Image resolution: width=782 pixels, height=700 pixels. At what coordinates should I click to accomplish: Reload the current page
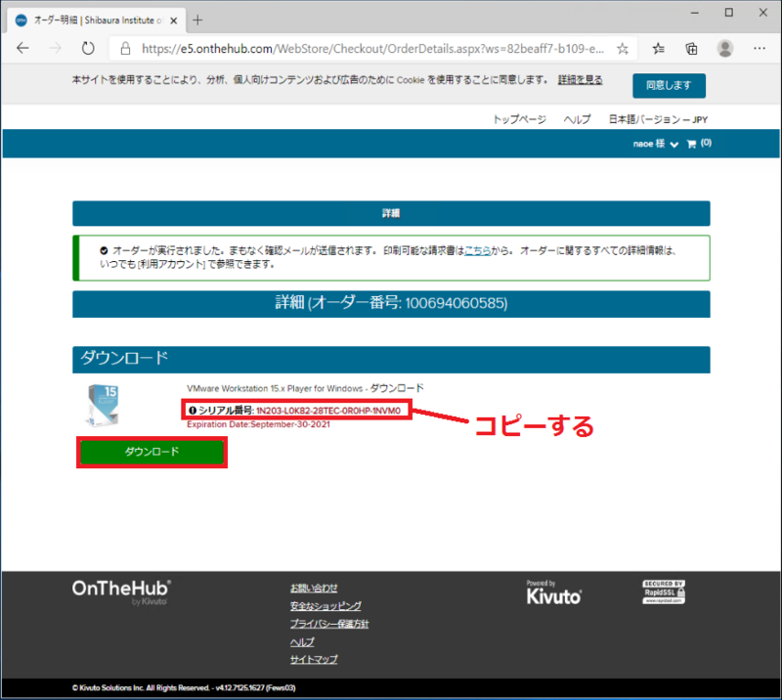[x=88, y=49]
